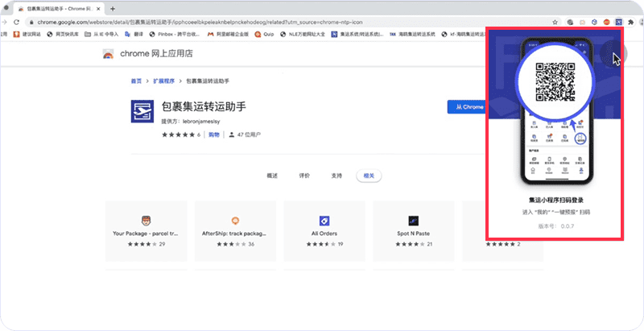
Task: Open the 首页 breadcrumb link
Action: coord(136,81)
